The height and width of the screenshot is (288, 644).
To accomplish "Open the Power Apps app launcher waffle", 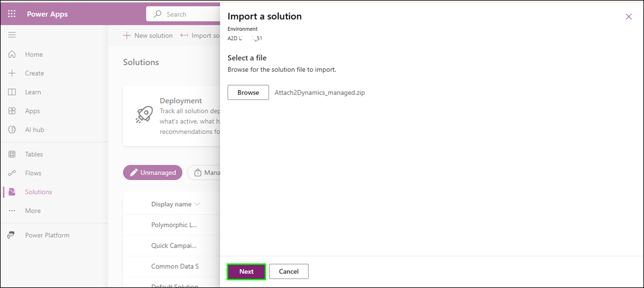I will [12, 14].
